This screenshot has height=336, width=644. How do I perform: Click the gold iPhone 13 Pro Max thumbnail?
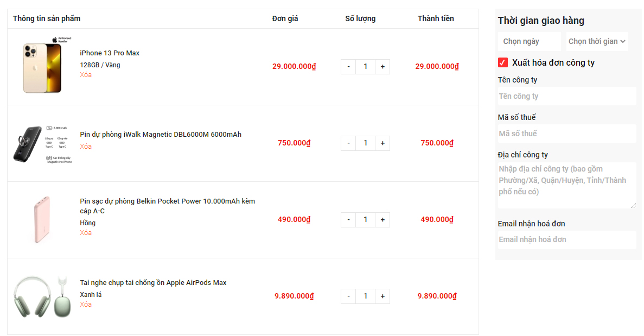pyautogui.click(x=43, y=67)
